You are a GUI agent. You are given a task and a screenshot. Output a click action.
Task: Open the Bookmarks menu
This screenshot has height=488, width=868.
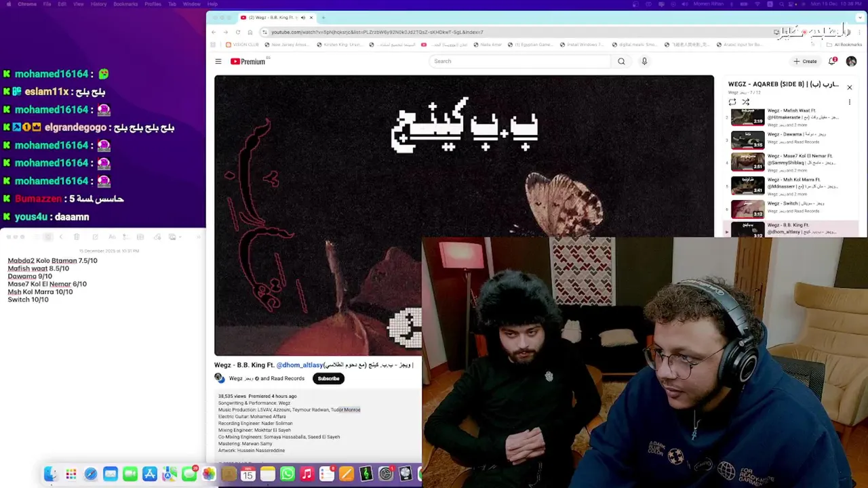(125, 4)
